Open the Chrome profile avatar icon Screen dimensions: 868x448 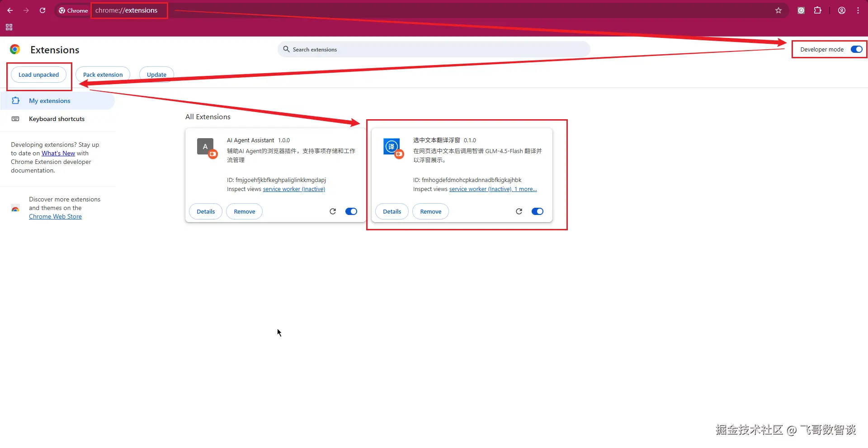pos(842,10)
